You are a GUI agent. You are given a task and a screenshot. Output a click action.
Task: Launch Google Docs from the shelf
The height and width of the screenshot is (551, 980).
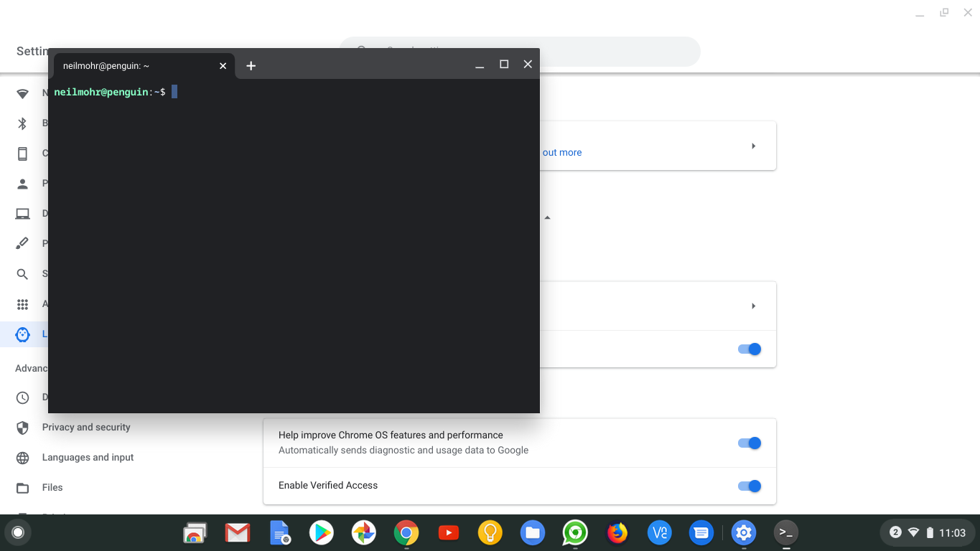279,533
